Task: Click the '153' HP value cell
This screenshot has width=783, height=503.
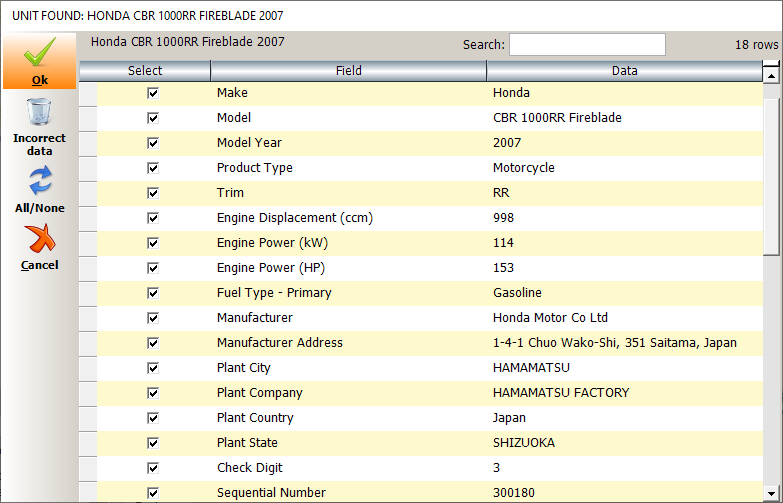Action: pyautogui.click(x=625, y=268)
